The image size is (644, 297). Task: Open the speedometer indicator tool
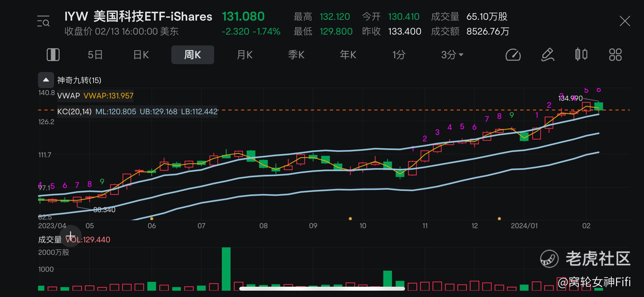point(513,55)
